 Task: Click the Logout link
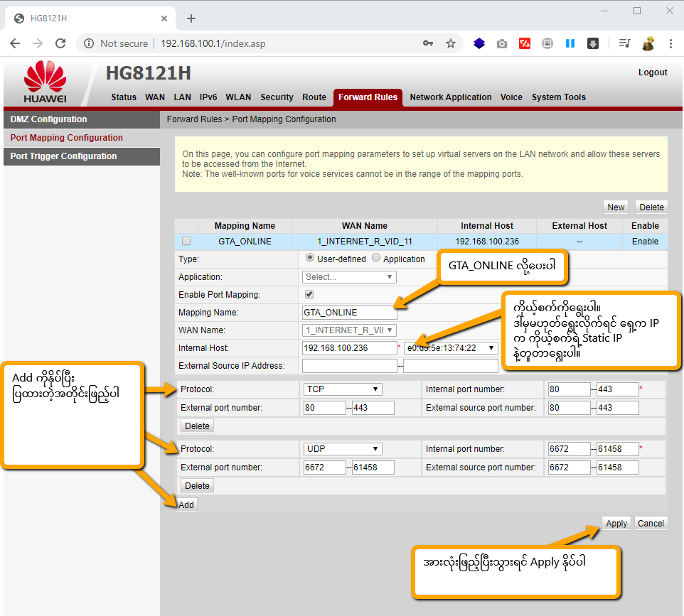tap(653, 72)
